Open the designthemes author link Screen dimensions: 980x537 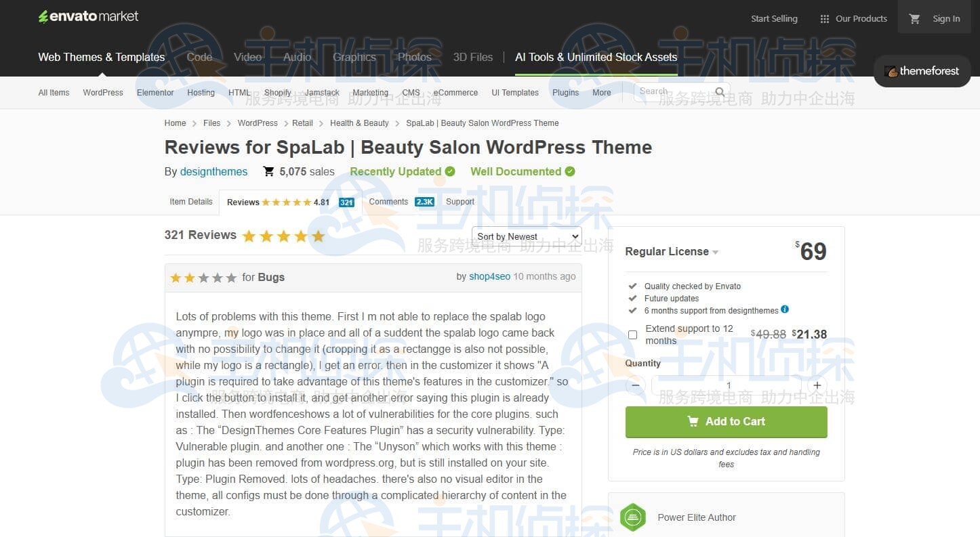point(213,171)
